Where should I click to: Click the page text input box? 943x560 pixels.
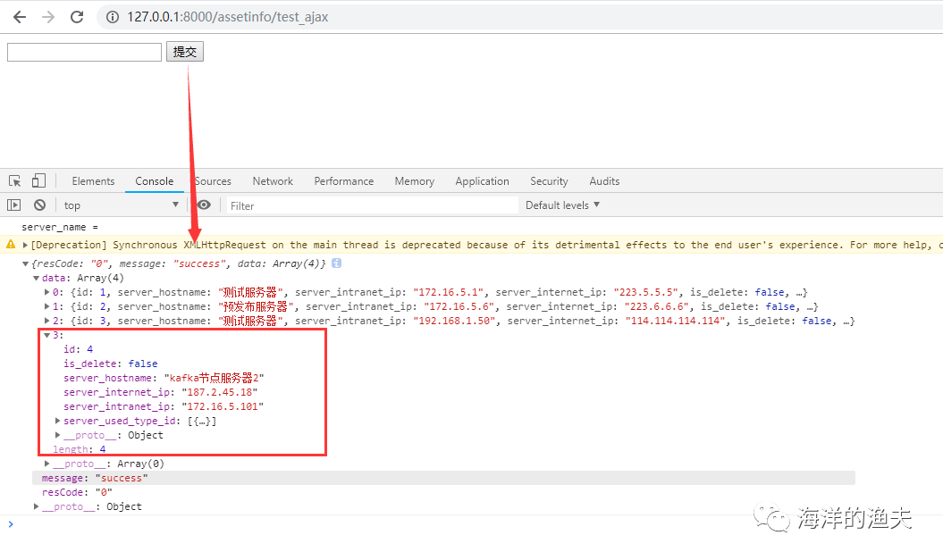(x=84, y=53)
